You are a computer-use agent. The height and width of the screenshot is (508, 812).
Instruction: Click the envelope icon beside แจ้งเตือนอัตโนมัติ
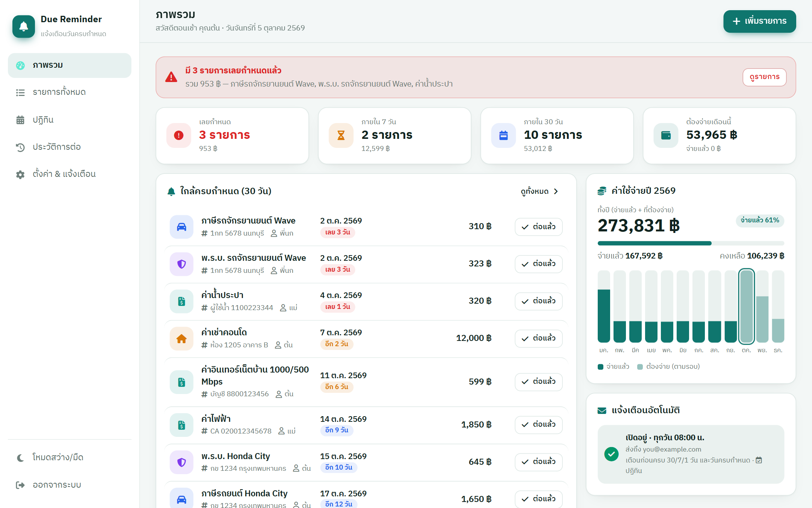click(x=602, y=411)
